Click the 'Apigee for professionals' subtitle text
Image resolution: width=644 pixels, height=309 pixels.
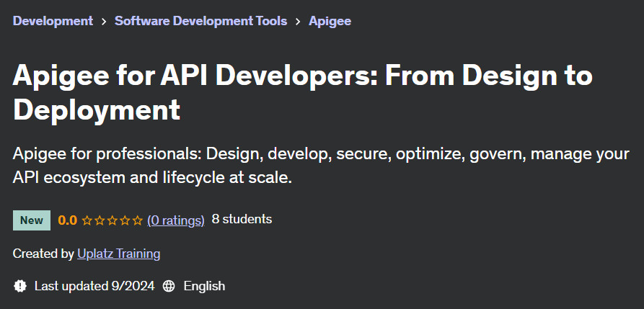pos(321,166)
